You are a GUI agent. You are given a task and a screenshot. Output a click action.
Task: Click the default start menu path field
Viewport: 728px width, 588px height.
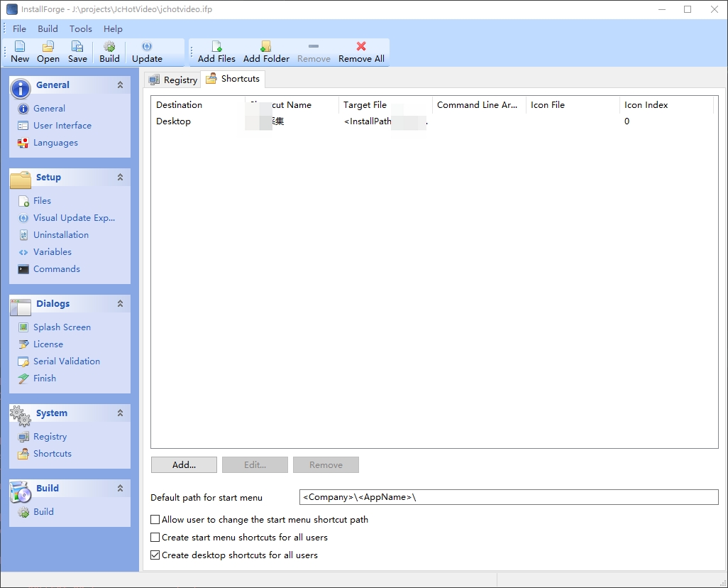509,497
